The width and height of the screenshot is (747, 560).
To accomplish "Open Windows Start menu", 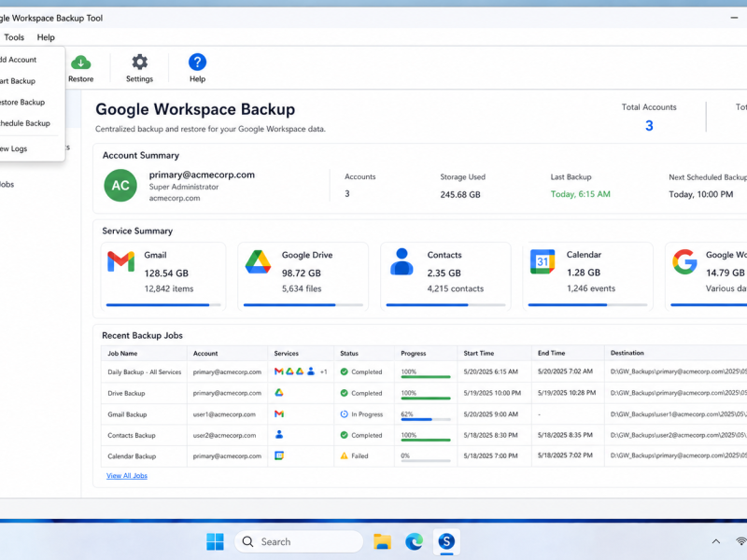I will (x=215, y=541).
